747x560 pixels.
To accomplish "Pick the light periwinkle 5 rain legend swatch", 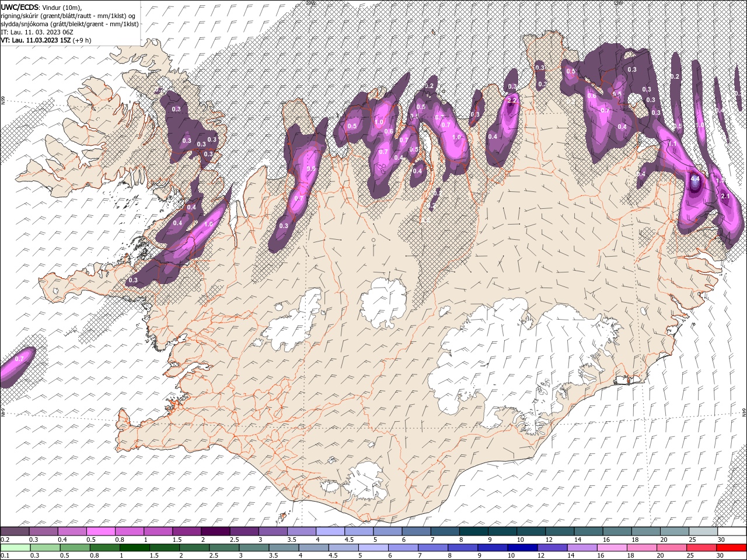I will 372,548.
